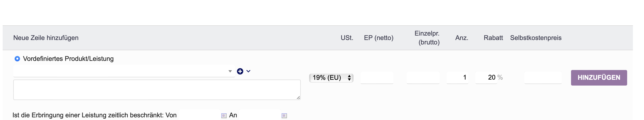Viewport: 644px width, 120px height.
Task: Click the Anz. quantity field showing 1
Action: [x=457, y=78]
